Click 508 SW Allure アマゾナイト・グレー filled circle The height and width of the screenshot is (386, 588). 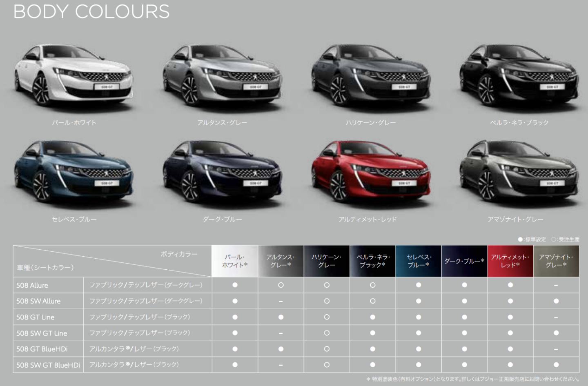[x=556, y=301]
